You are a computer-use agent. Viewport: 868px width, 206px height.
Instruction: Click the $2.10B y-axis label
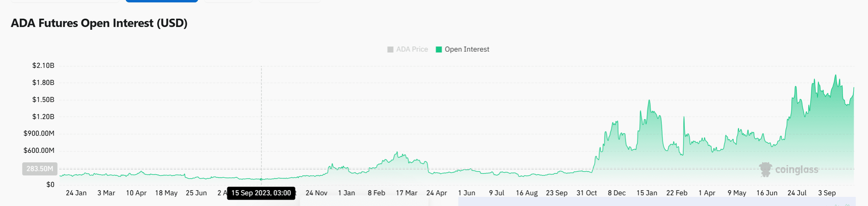43,65
